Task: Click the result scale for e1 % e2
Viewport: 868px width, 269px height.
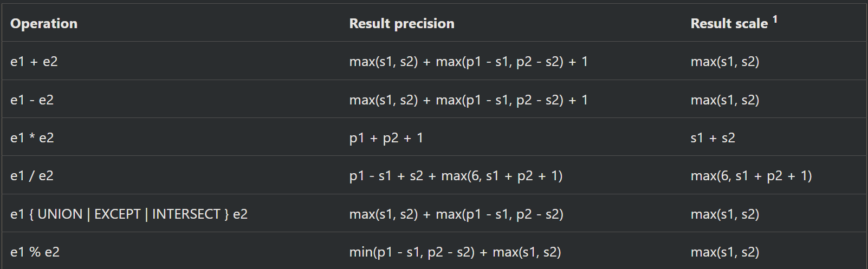Action: [724, 252]
